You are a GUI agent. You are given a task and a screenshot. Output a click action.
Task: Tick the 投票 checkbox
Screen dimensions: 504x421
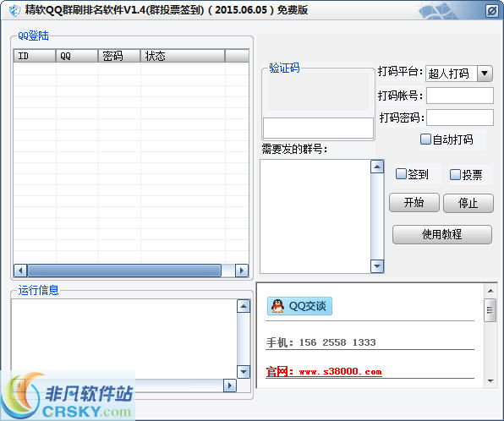pyautogui.click(x=455, y=174)
